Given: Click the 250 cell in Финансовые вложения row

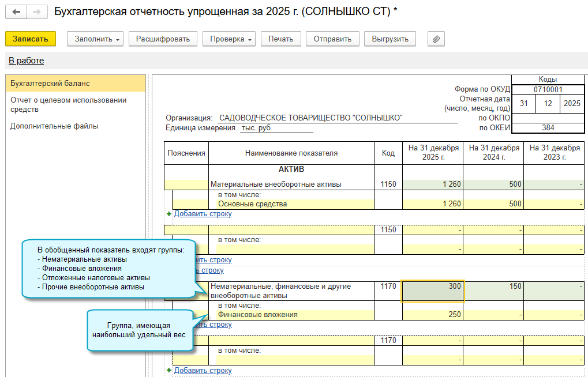Looking at the screenshot, I should (x=433, y=314).
